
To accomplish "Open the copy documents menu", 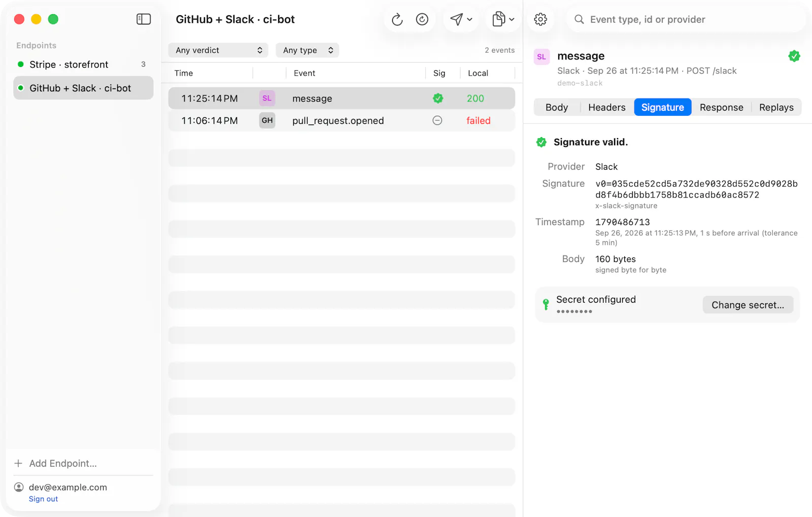I will pyautogui.click(x=503, y=19).
